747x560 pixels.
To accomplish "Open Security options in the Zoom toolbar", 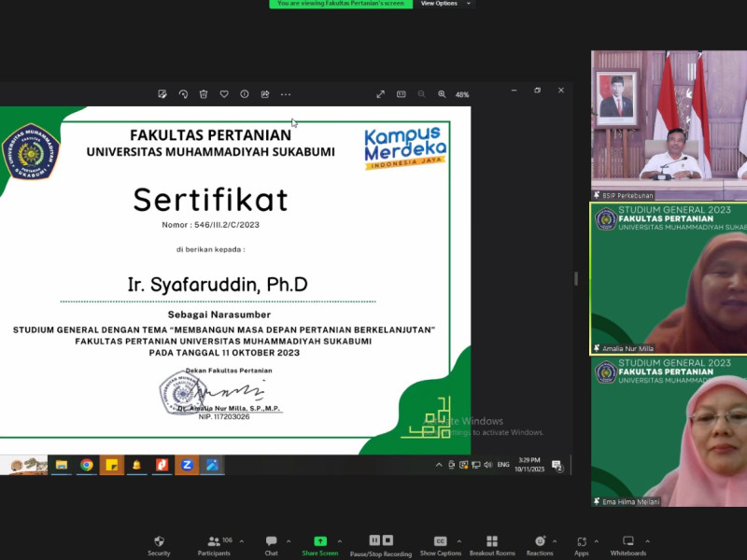I will coord(159,546).
